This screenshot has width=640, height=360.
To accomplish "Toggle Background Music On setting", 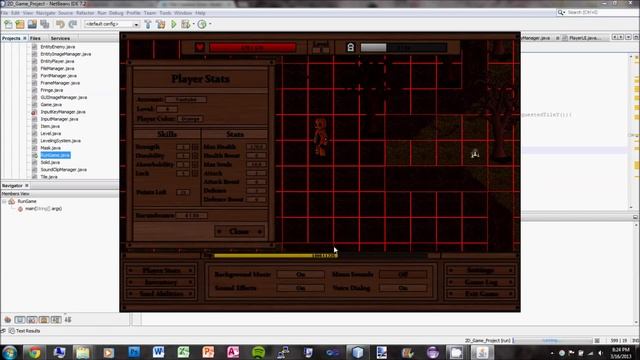I will [301, 275].
